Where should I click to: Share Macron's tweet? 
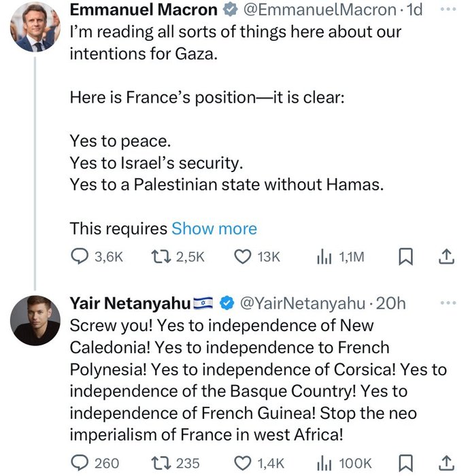pyautogui.click(x=446, y=256)
